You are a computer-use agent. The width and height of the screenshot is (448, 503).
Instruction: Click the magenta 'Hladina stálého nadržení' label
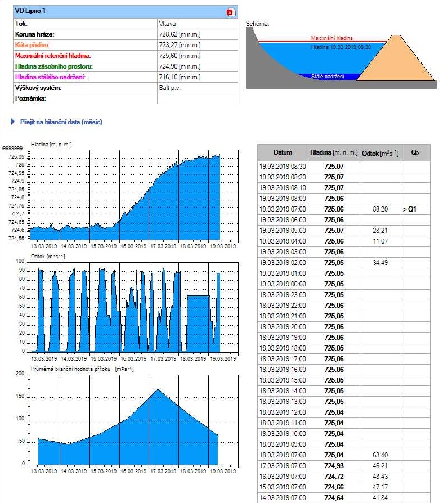[50, 77]
